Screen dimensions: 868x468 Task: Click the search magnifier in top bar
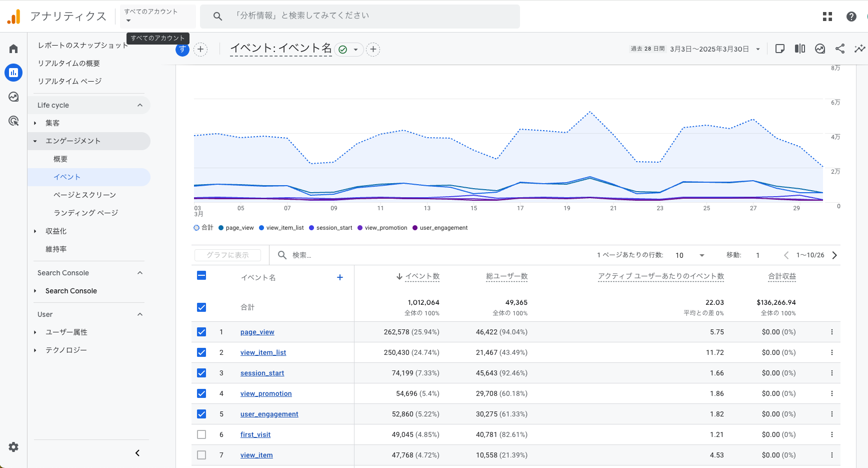pos(217,16)
